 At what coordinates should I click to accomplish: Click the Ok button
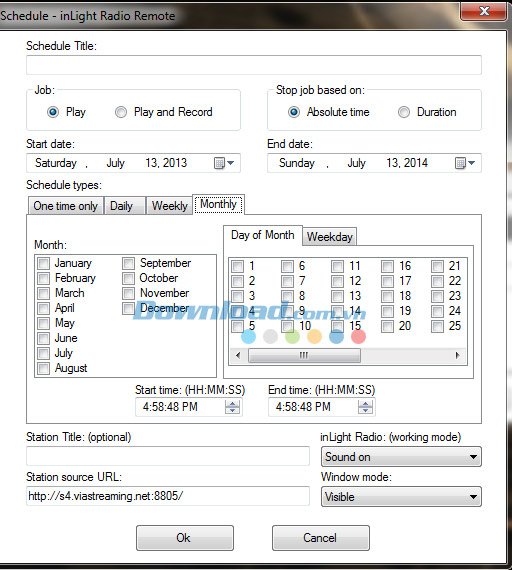(x=185, y=538)
